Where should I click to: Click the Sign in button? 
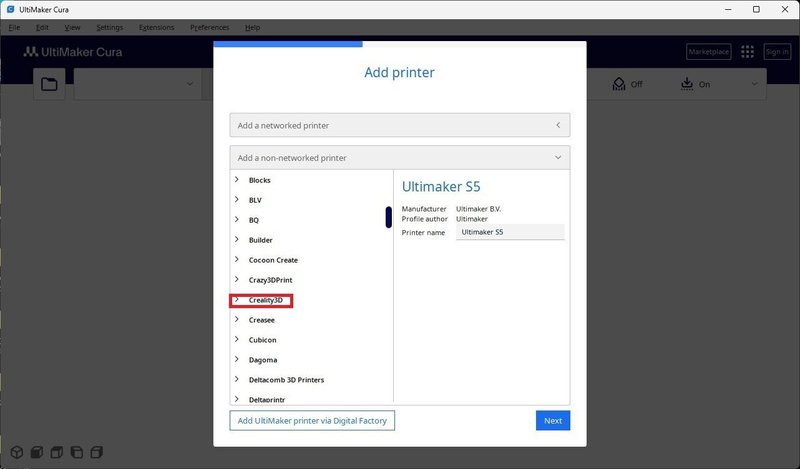777,52
